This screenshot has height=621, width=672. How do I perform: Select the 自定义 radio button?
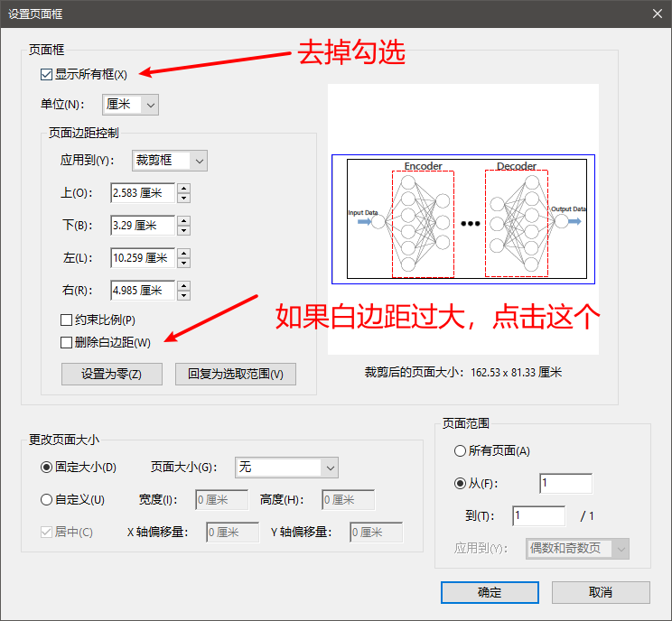47,499
